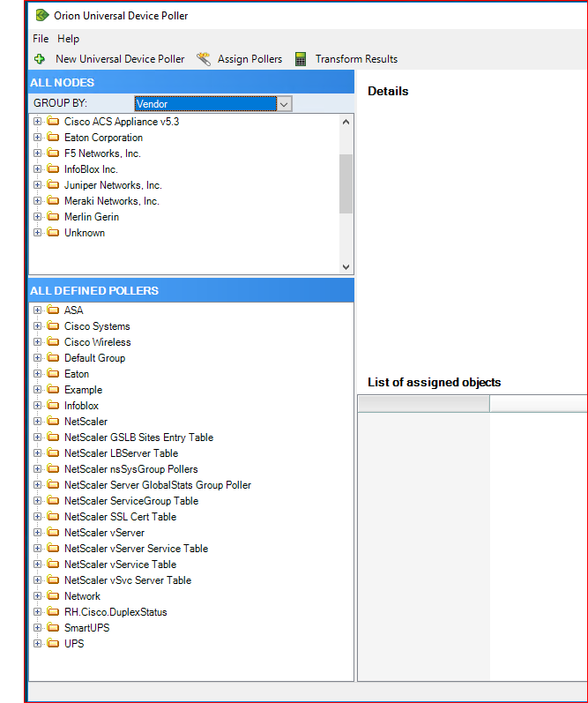Screen dimensions: 588x703
Task: Select the Default Group poller item
Action: click(94, 358)
